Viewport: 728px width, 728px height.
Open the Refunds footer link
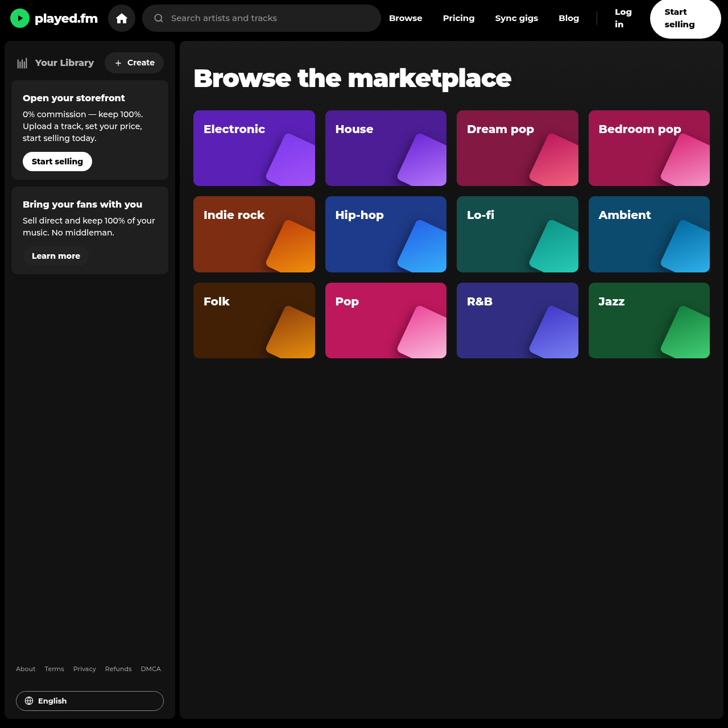point(118,669)
